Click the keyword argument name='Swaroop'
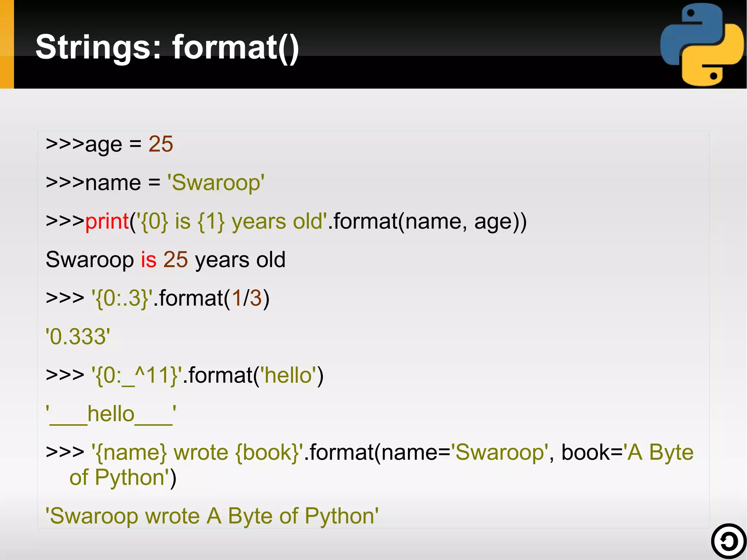 465,453
